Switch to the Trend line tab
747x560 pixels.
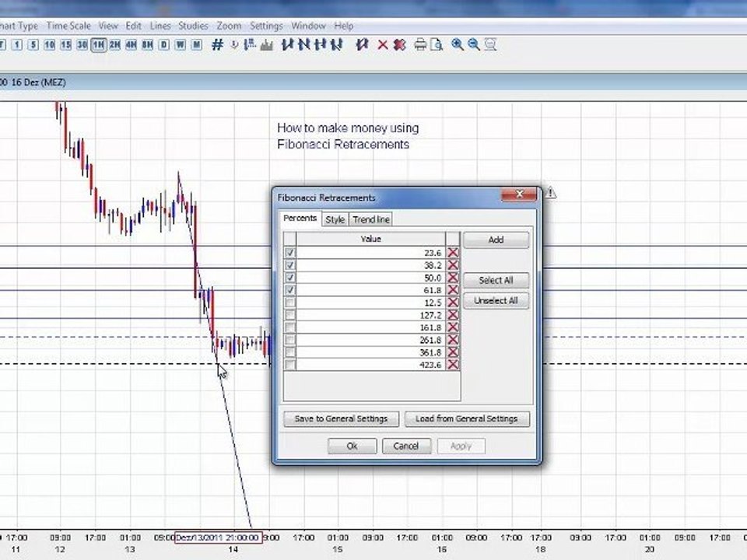coord(371,219)
